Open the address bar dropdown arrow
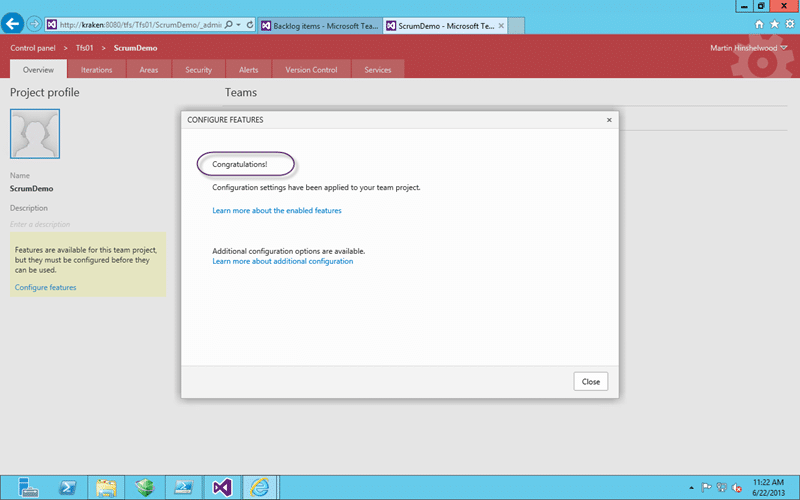This screenshot has width=800, height=500. (238, 24)
